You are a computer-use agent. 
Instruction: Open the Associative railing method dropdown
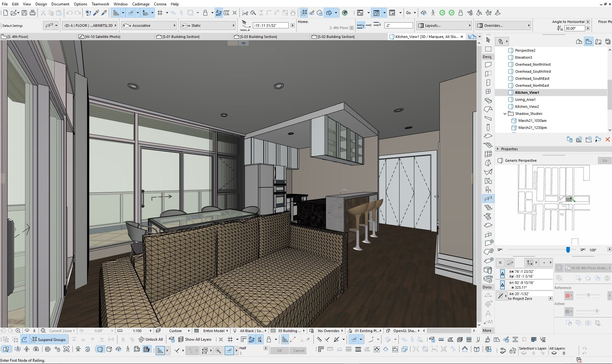coord(148,26)
